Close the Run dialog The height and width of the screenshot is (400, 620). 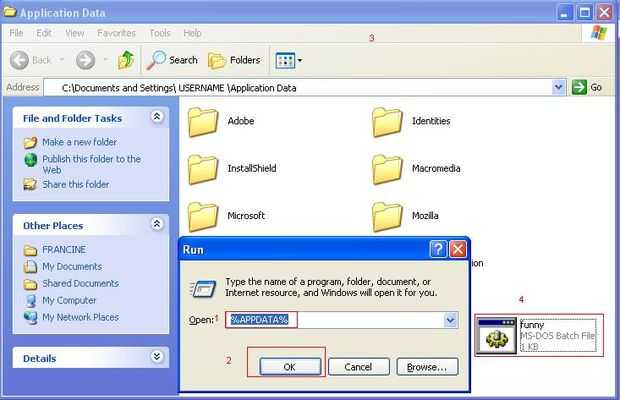[458, 249]
